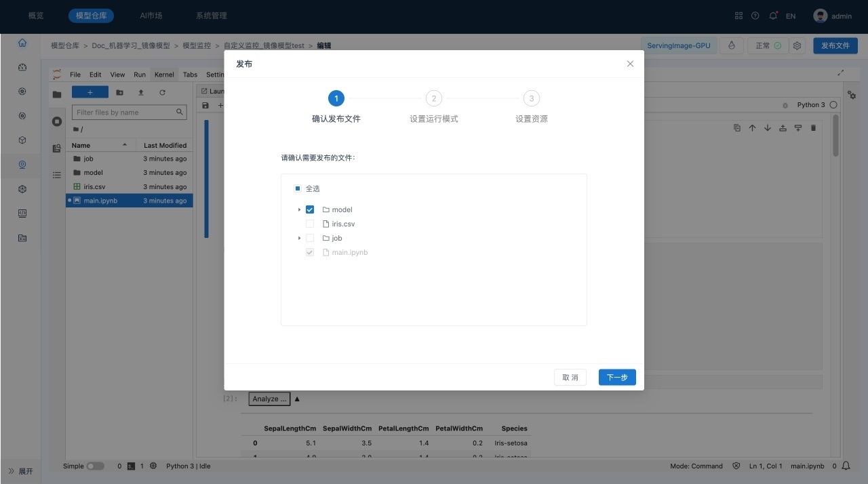Open the AI市场 tab in top navigation
The width and height of the screenshot is (868, 484).
pyautogui.click(x=151, y=16)
